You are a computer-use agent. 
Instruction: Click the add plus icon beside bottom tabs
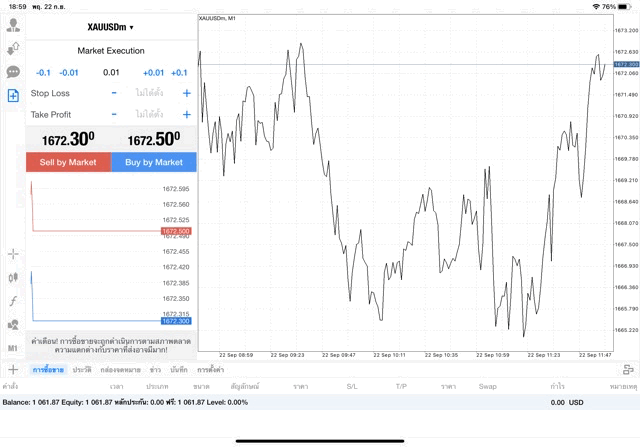[13, 370]
